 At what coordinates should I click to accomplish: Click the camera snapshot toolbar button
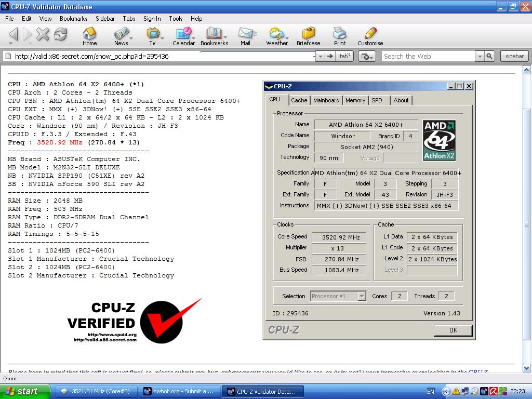coord(367,56)
